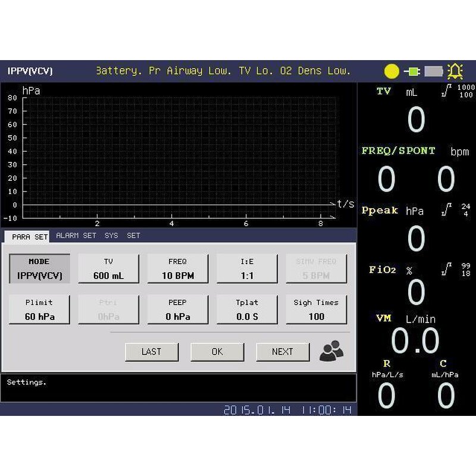This screenshot has width=476, height=476.
Task: Click the gray battery status icon
Action: [x=434, y=71]
